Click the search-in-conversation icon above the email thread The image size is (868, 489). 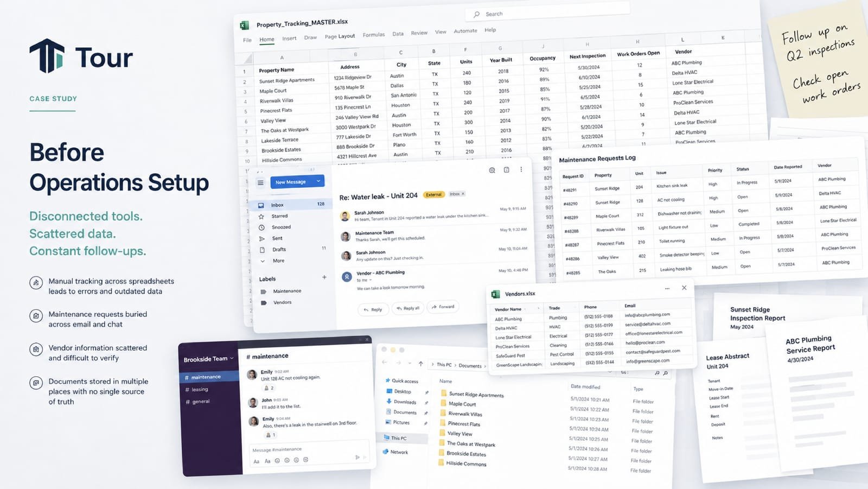(x=492, y=170)
